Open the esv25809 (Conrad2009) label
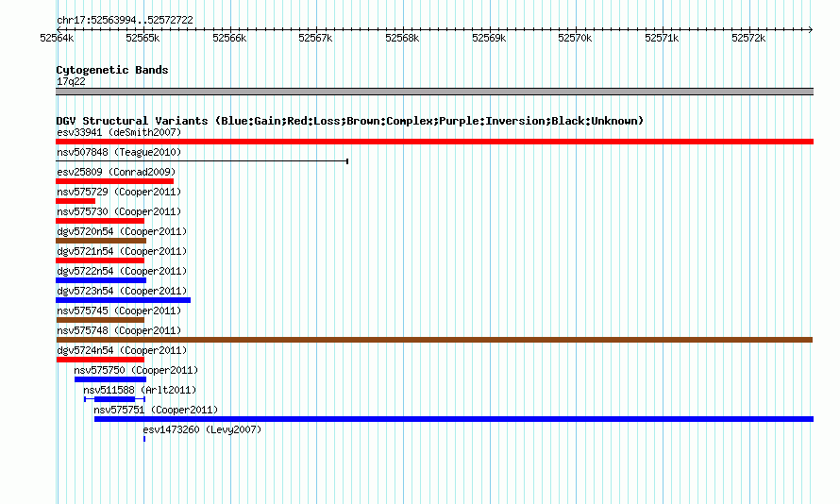The width and height of the screenshot is (840, 504). pyautogui.click(x=116, y=172)
